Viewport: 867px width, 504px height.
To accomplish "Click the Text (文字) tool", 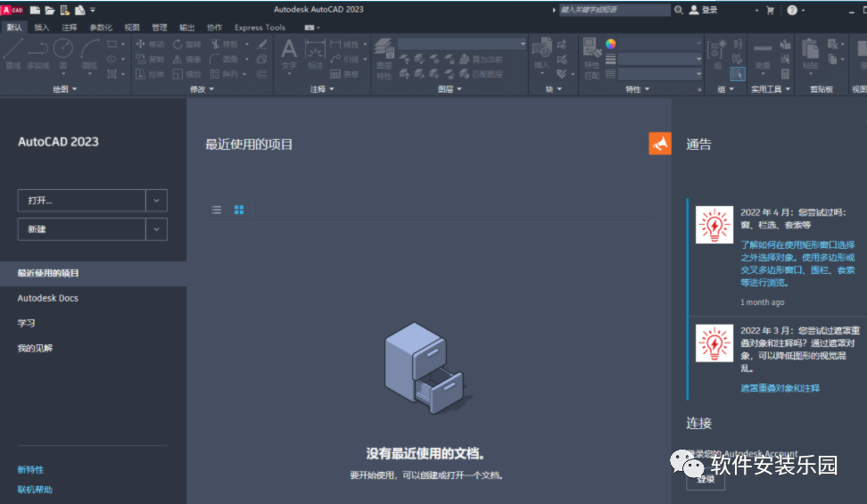I will (289, 54).
